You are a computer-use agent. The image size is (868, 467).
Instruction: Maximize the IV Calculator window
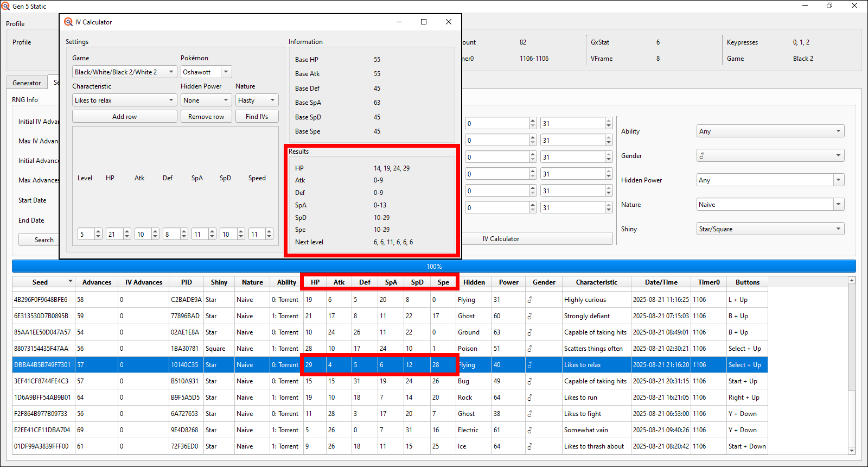click(424, 22)
